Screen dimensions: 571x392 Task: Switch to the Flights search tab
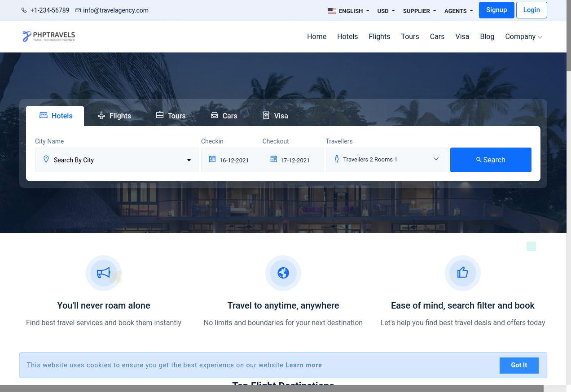pos(114,116)
